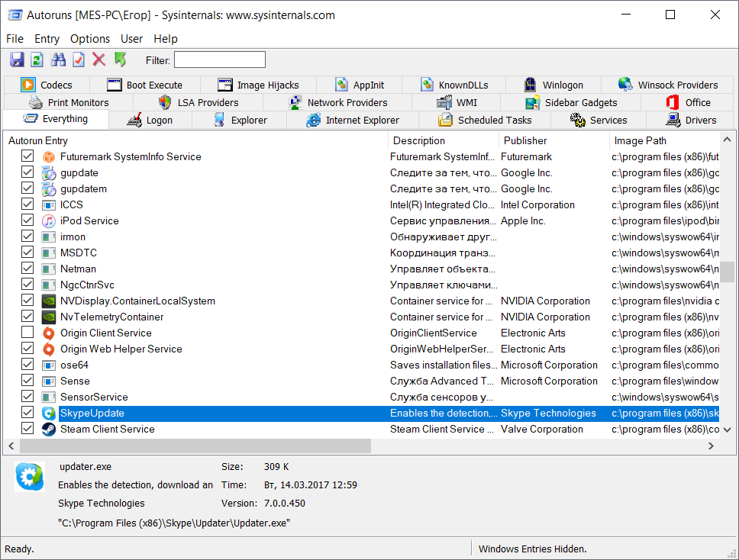Disable the iPod Service checkbox
The height and width of the screenshot is (560, 739).
tap(27, 220)
